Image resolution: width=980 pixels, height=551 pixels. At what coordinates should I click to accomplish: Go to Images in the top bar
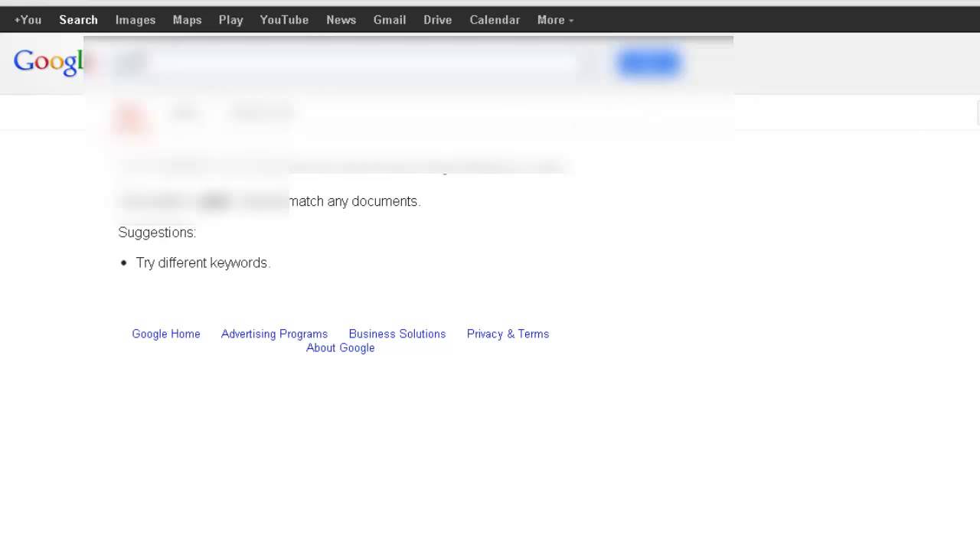[136, 20]
